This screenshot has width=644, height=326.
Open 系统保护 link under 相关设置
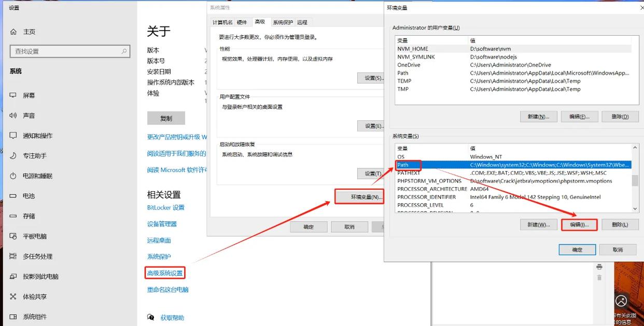click(x=159, y=257)
